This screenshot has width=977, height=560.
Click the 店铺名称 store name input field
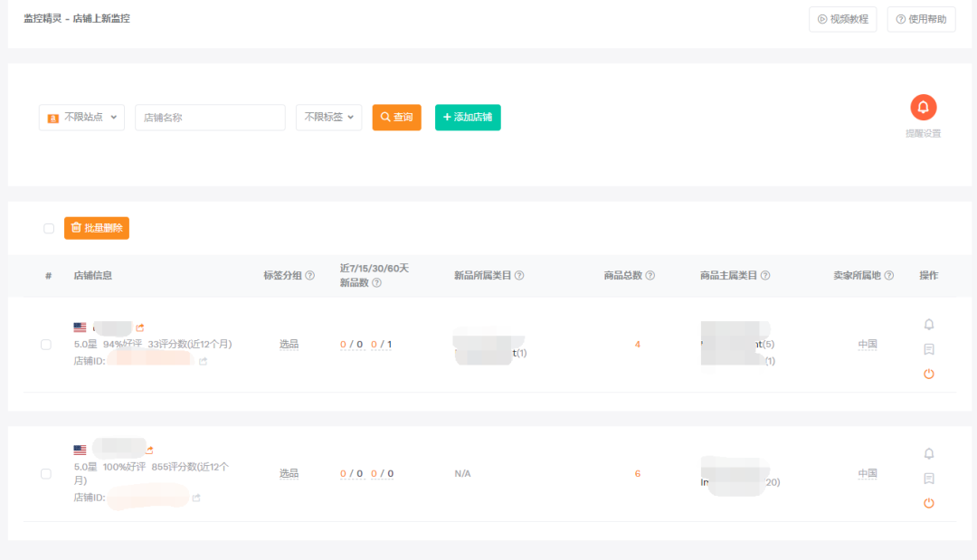point(210,118)
